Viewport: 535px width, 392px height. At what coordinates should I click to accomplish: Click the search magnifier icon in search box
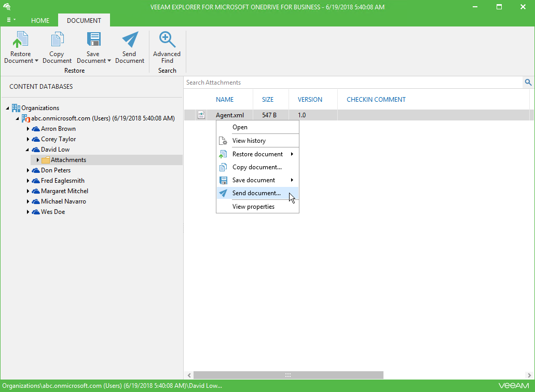pos(528,82)
